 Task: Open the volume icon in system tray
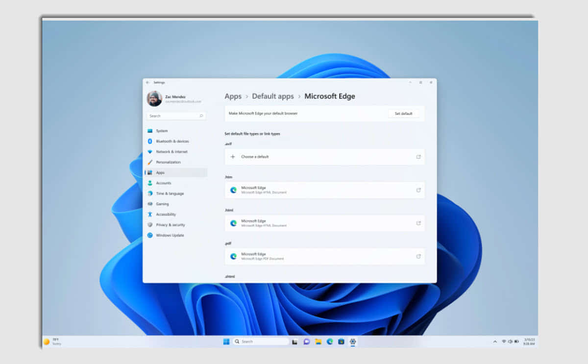[x=510, y=341]
